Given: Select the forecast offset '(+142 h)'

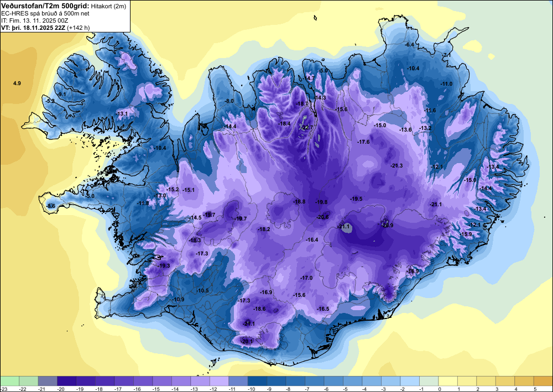Looking at the screenshot, I should coord(79,28).
